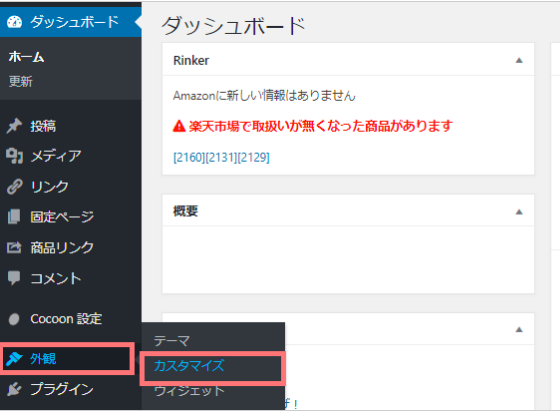Viewport: 560px width, 413px height.
Task: Click the Dashboard gauge icon
Action: click(x=15, y=22)
